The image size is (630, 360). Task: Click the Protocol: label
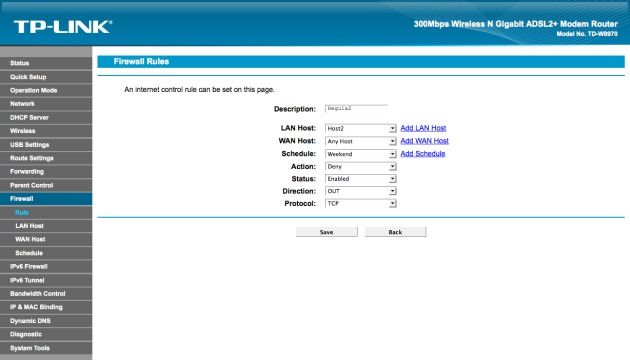click(300, 204)
